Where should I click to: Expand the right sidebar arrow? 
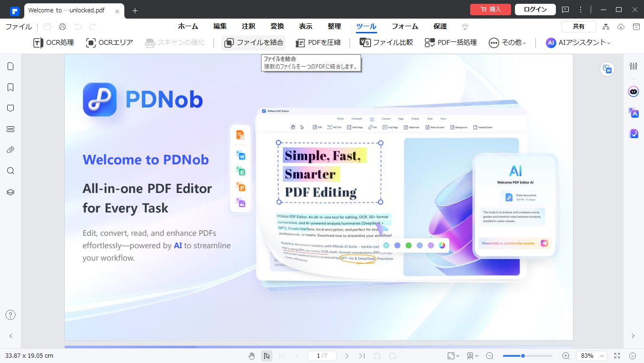pyautogui.click(x=633, y=336)
